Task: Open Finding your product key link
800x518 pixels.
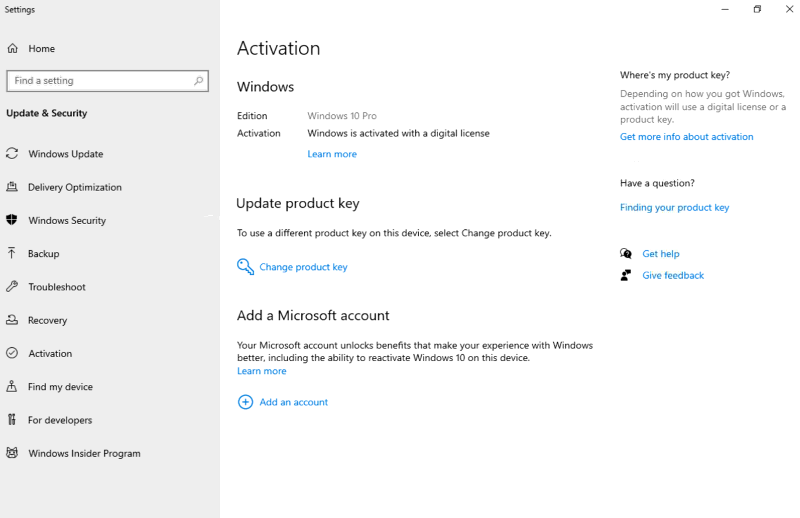Action: [x=674, y=208]
